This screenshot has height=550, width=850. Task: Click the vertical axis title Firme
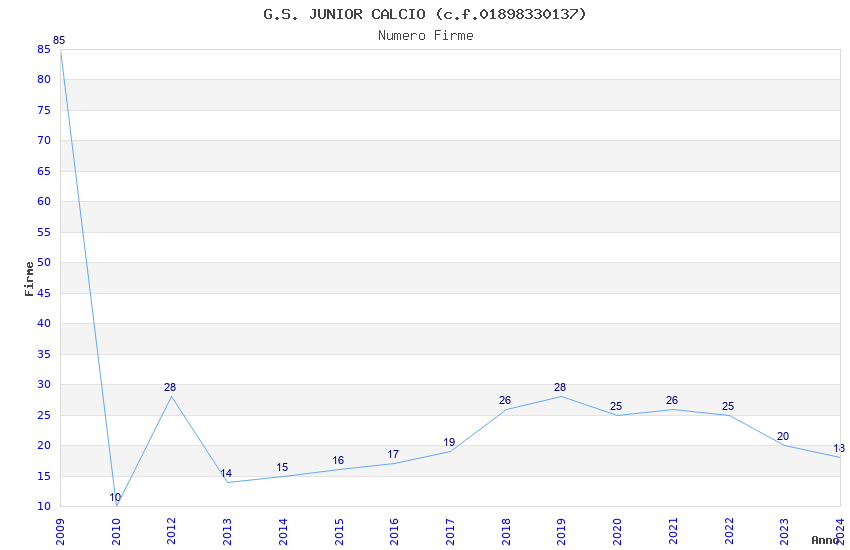tap(29, 279)
